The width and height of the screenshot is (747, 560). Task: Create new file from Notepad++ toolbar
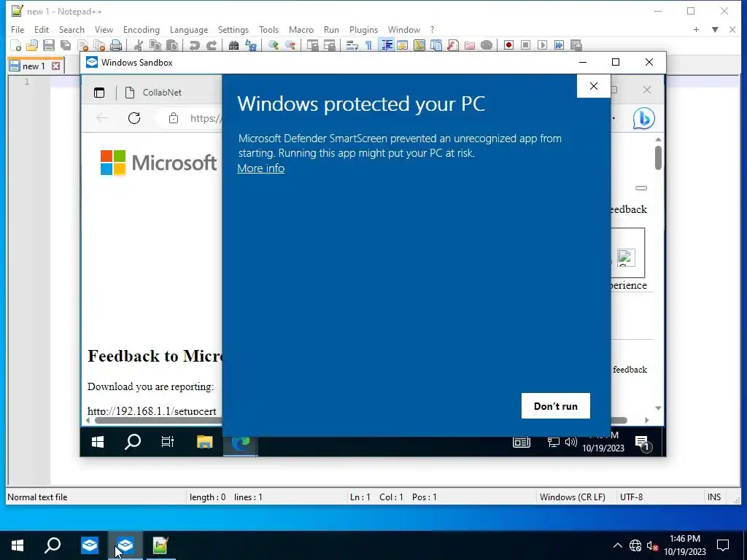16,45
